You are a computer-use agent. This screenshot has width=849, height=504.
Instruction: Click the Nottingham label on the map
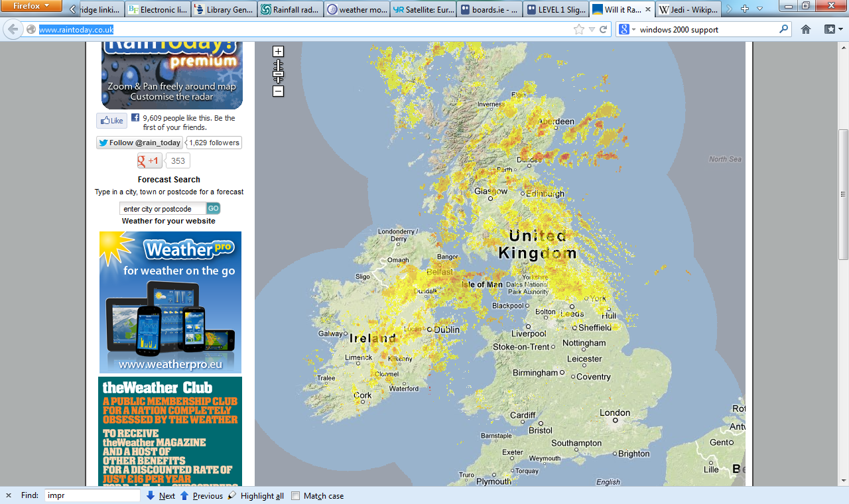click(x=584, y=343)
